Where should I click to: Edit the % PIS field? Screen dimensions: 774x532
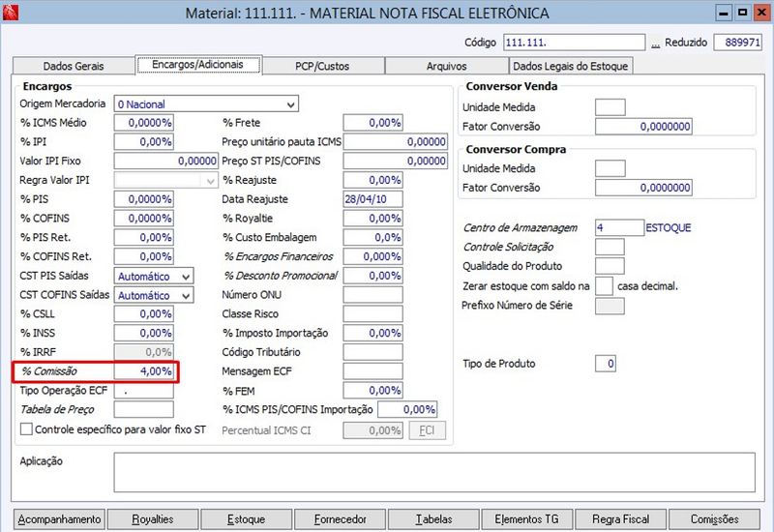(143, 199)
